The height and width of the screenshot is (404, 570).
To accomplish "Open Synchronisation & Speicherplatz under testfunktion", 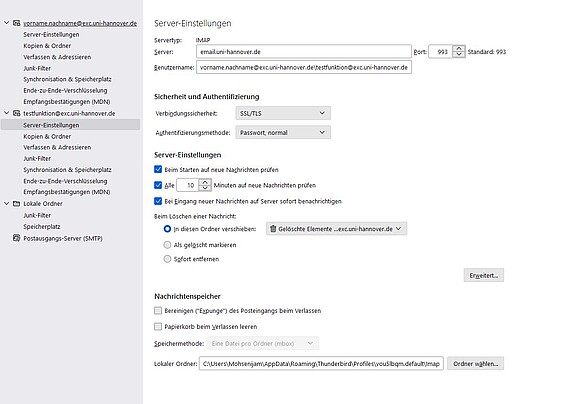I will (x=67, y=170).
